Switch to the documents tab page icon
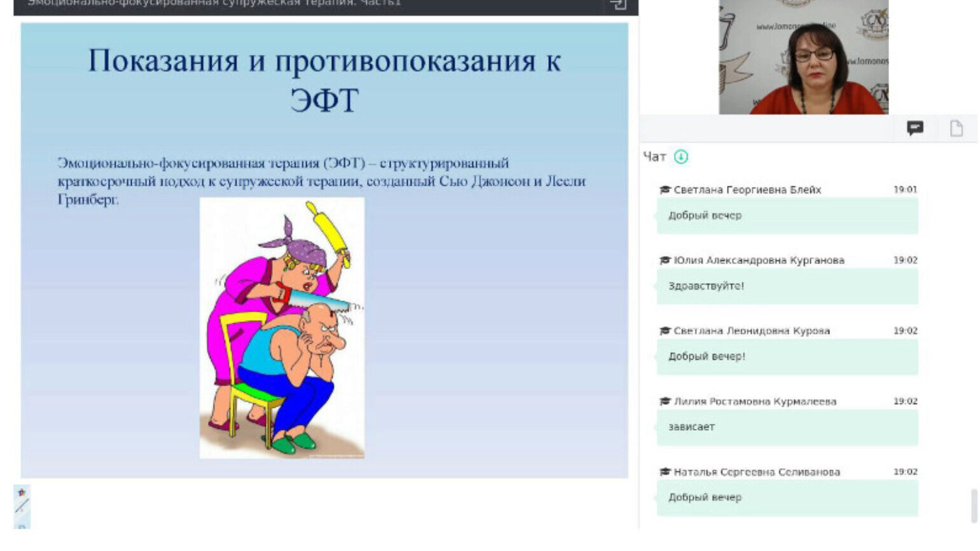This screenshot has width=980, height=551. coord(956,129)
